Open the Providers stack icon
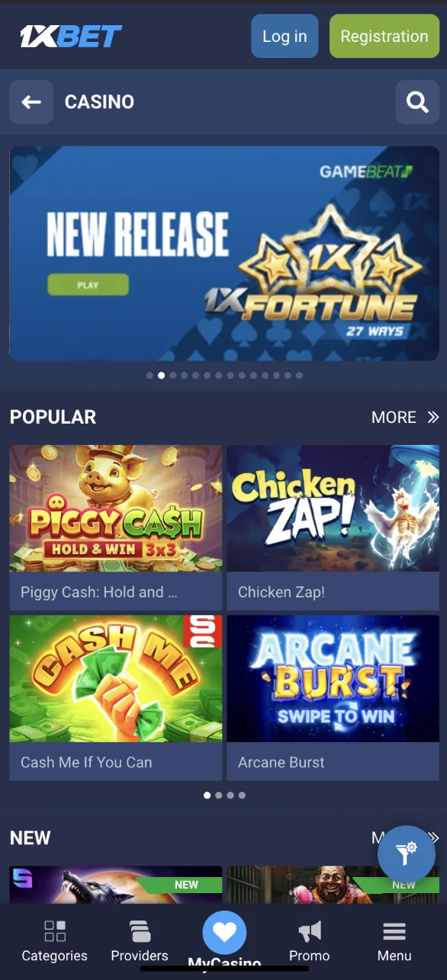447x980 pixels. coord(140,931)
